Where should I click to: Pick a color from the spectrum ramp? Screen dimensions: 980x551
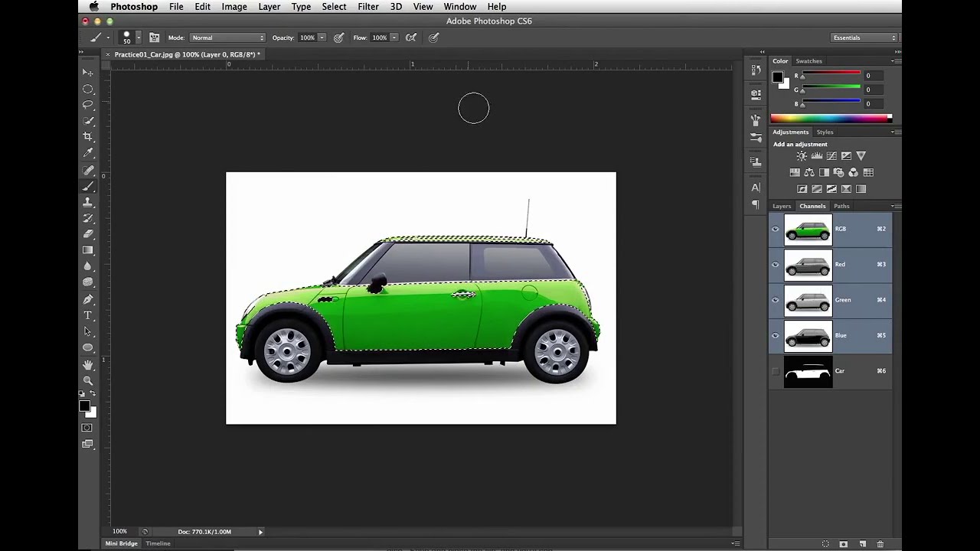831,118
